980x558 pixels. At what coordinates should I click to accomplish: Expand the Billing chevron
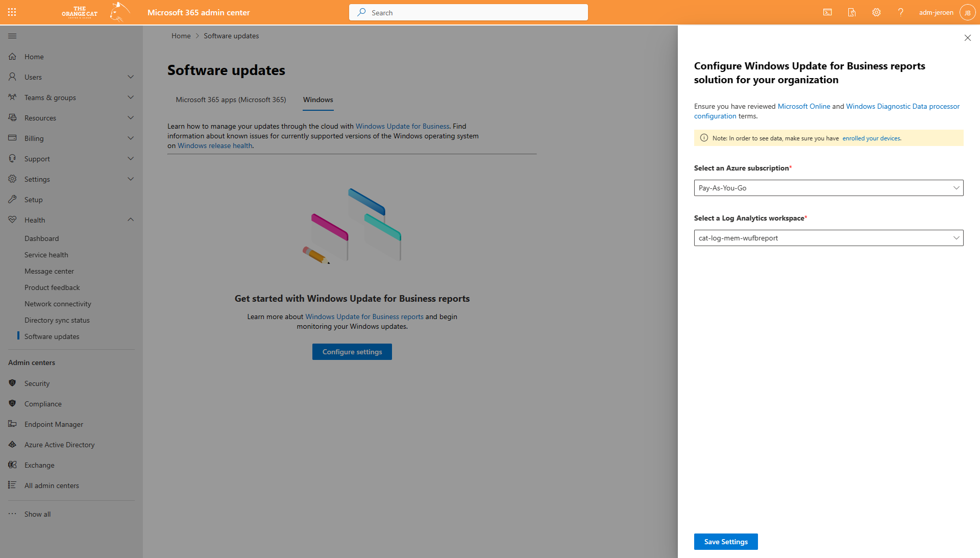click(x=131, y=138)
